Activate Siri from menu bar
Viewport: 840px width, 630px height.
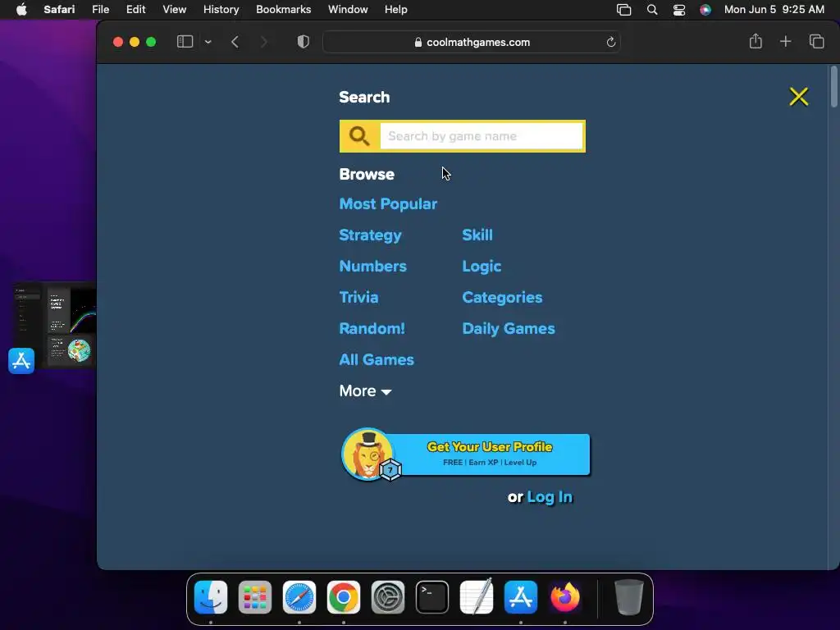705,10
